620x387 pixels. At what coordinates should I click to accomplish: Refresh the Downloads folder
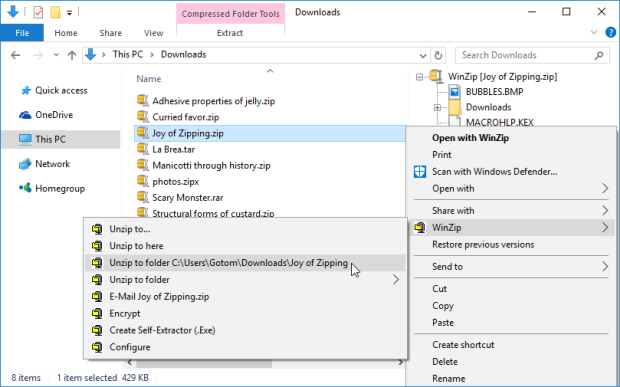(x=438, y=55)
